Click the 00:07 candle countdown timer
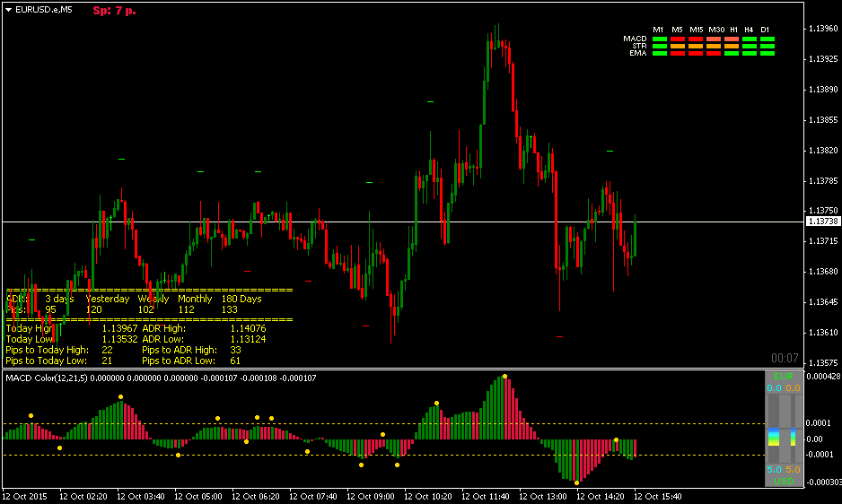 tap(785, 358)
